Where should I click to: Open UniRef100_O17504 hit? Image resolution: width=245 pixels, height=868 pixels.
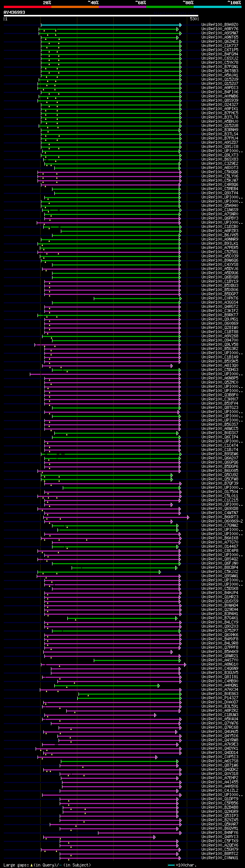coord(220,492)
